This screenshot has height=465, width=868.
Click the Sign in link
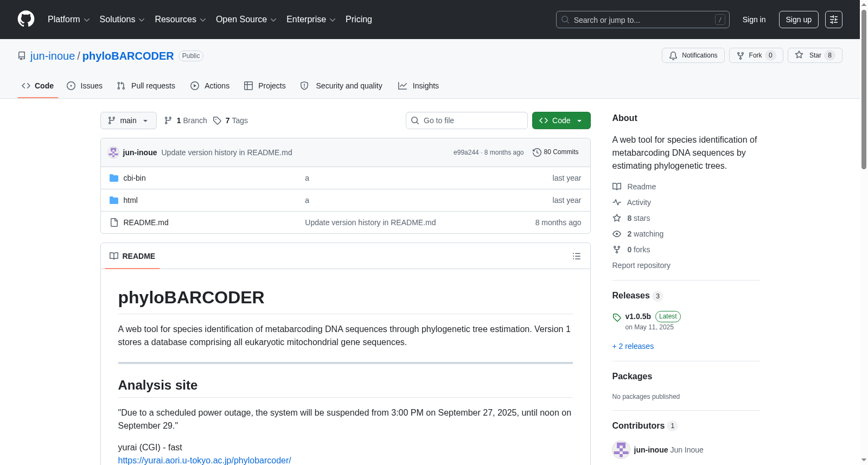click(754, 20)
